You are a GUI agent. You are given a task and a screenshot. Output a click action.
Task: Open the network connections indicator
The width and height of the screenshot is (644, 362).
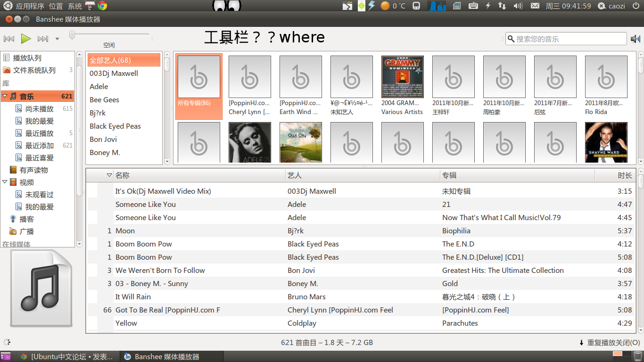(x=502, y=6)
